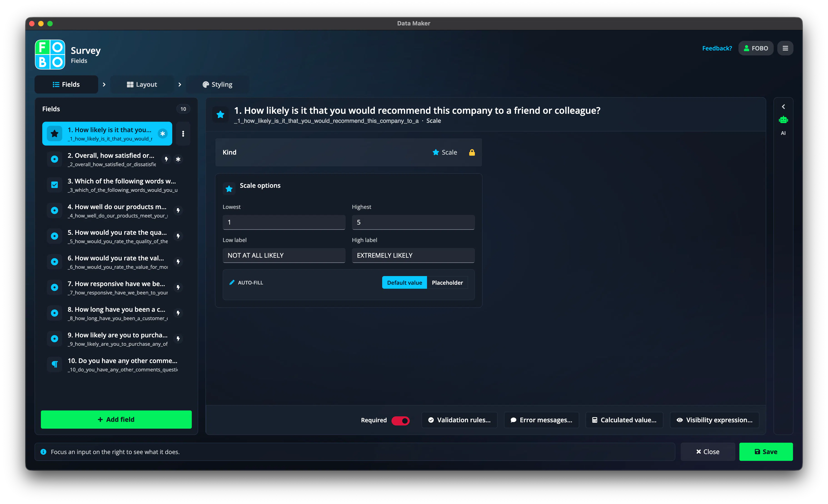Switch to the Layout tab
This screenshot has width=828, height=504.
142,85
